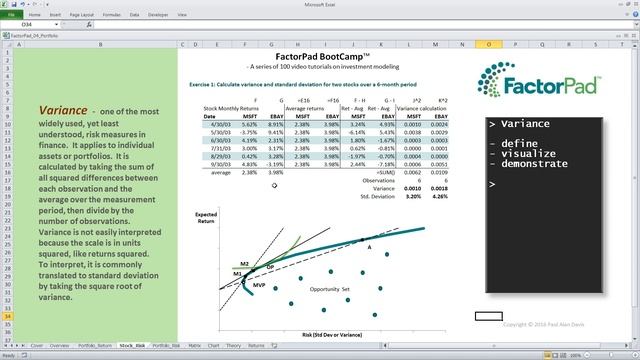The width and height of the screenshot is (640, 360).
Task: Select the active cell O34
Action: coord(489,316)
